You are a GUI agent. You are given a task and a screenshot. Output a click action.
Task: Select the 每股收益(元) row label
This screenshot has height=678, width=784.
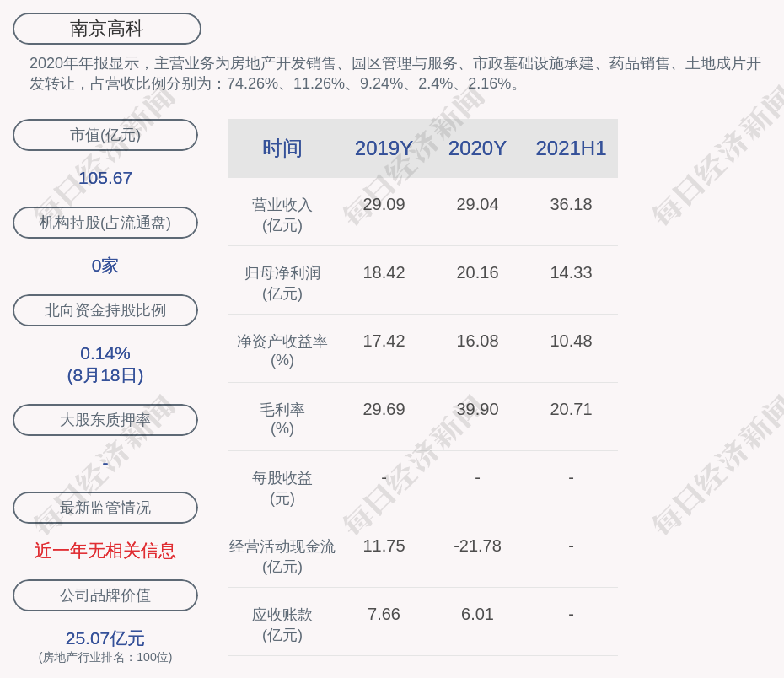point(282,488)
